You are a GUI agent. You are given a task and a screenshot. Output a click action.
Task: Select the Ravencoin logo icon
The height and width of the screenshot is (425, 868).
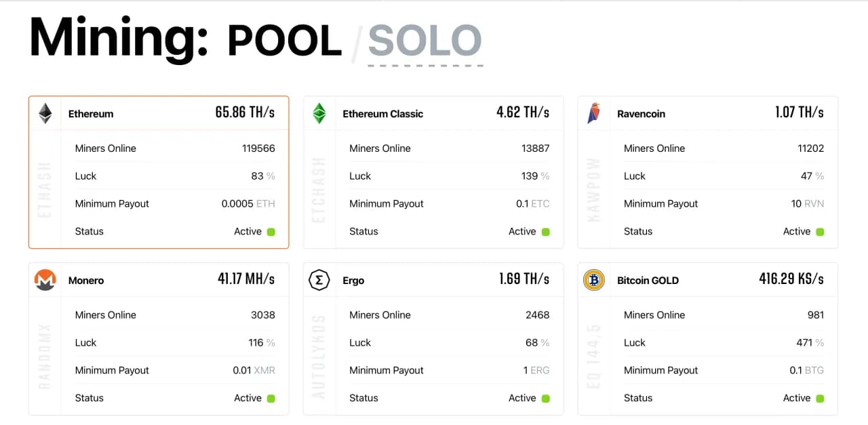coord(594,113)
